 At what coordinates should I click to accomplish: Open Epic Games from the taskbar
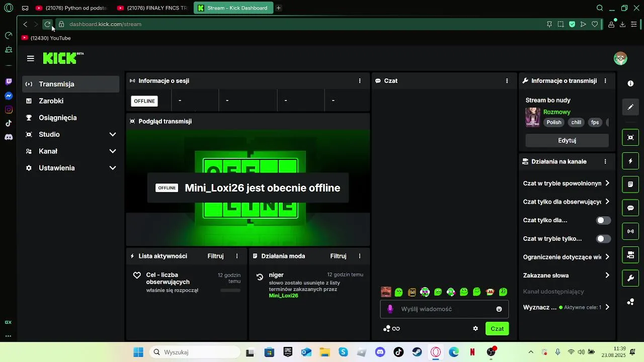[288, 352]
